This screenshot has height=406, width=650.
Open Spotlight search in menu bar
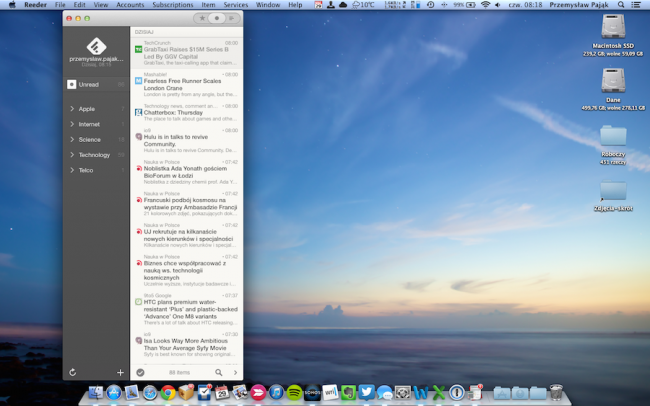point(621,5)
